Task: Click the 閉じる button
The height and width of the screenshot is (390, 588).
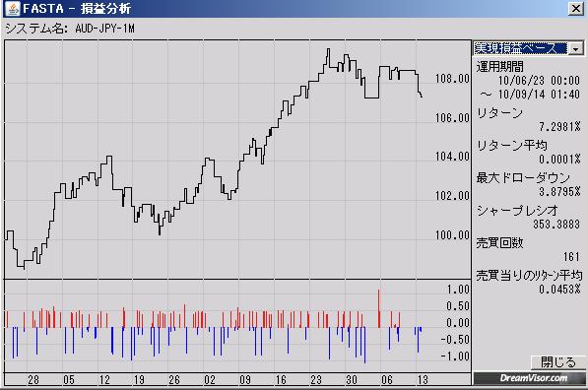Action: coord(558,362)
